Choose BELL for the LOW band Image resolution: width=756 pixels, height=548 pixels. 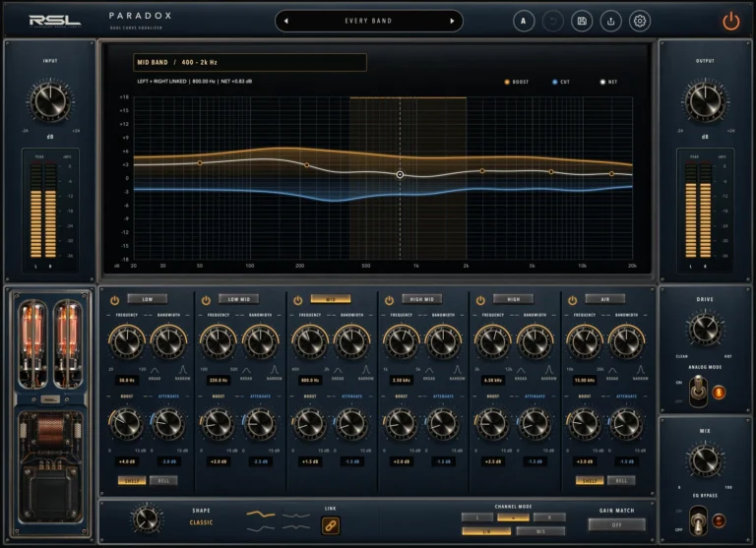tap(163, 480)
